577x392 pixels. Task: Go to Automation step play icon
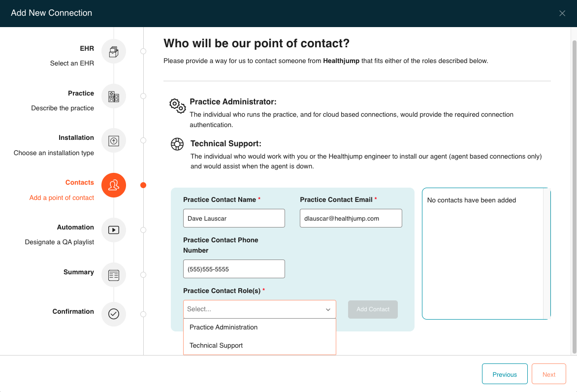[114, 230]
